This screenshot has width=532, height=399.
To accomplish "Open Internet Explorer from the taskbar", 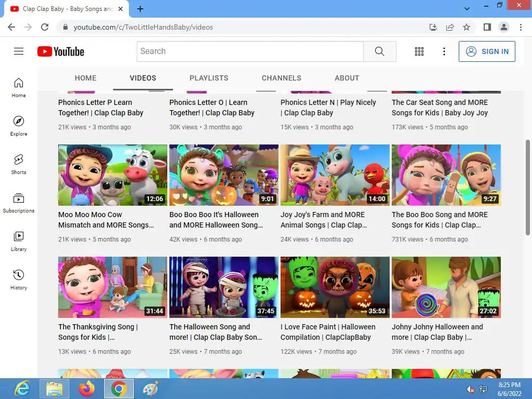I will point(22,389).
